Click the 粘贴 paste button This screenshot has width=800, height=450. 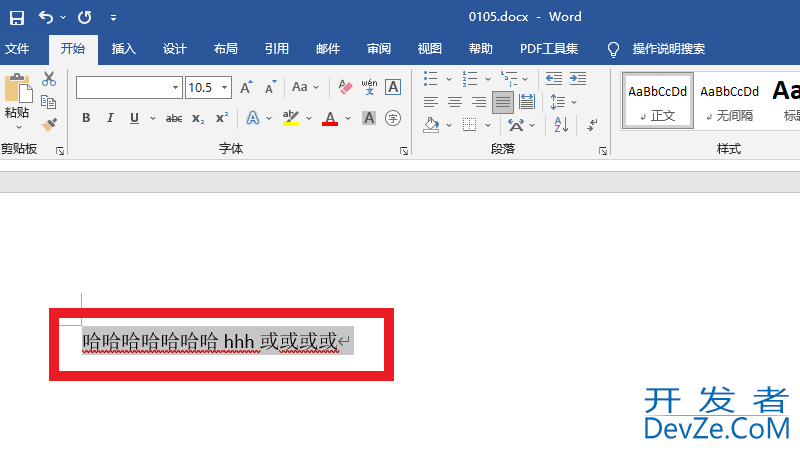pyautogui.click(x=17, y=96)
